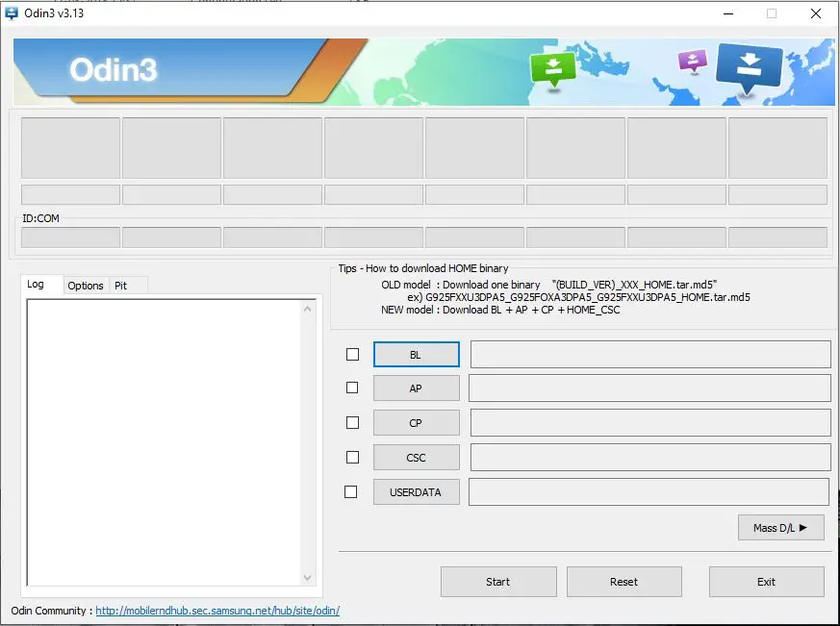The height and width of the screenshot is (626, 840).
Task: Click the purple download icon in banner
Action: pos(693,61)
